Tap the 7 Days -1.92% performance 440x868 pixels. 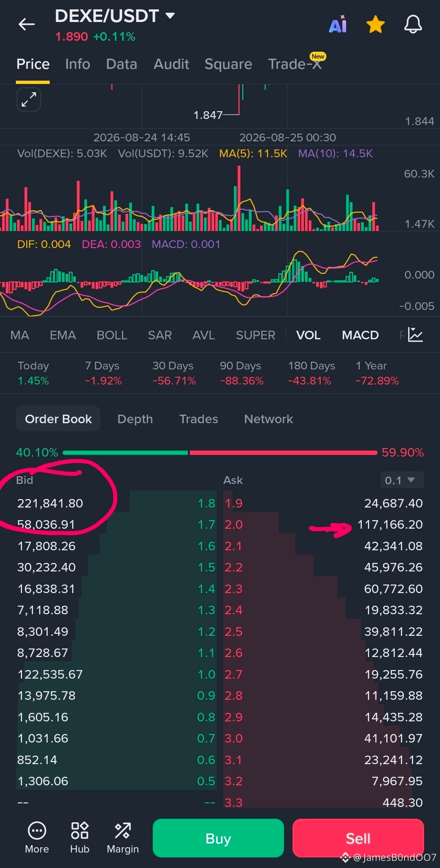[x=103, y=373]
